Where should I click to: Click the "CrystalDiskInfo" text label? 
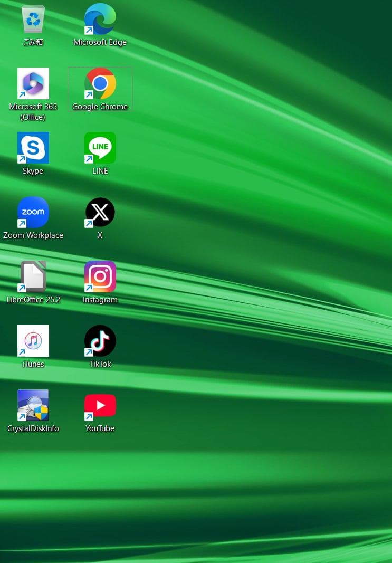pyautogui.click(x=33, y=428)
